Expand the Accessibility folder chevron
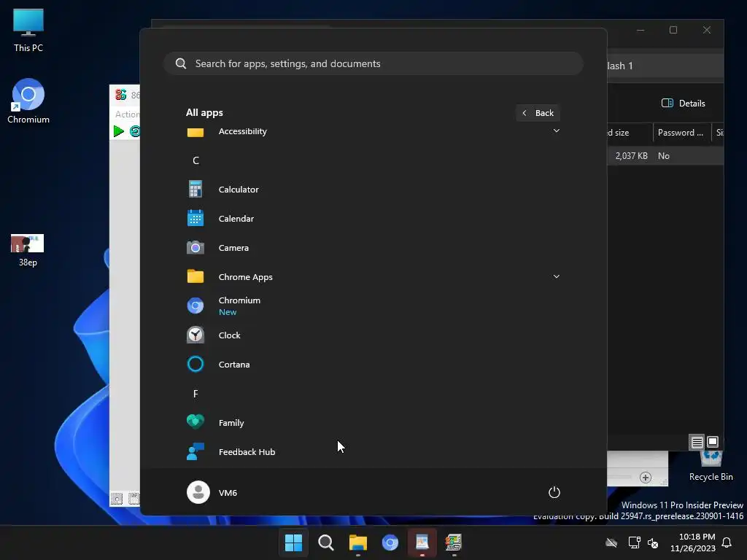Screen dimensions: 747x560 point(556,131)
